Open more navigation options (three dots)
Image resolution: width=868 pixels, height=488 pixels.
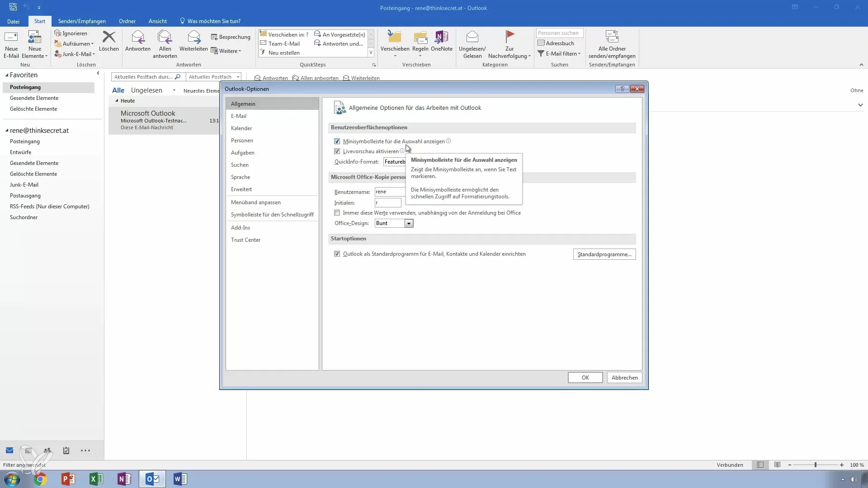pyautogui.click(x=85, y=450)
